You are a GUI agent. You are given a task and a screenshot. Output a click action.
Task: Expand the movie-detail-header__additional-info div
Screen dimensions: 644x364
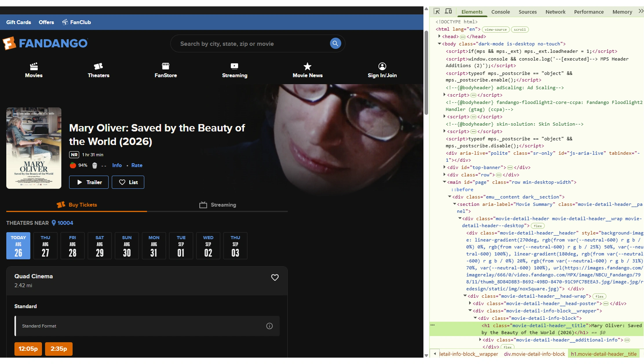point(480,340)
